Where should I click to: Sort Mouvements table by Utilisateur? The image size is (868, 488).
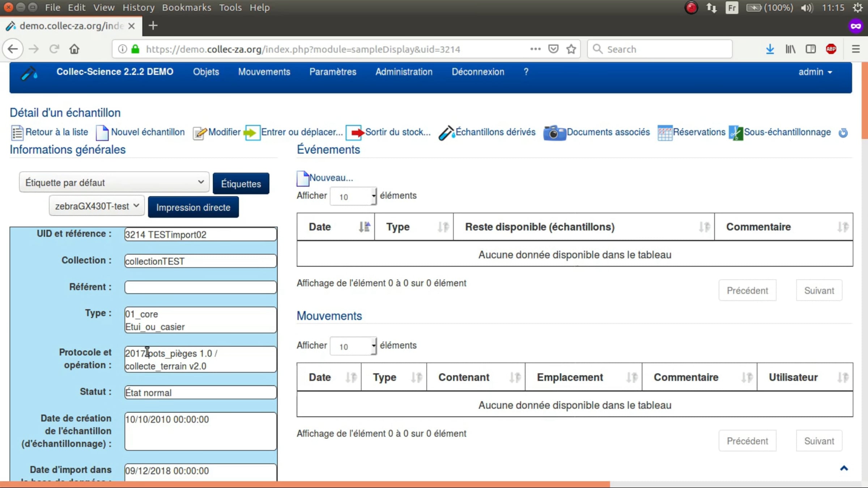(x=805, y=377)
